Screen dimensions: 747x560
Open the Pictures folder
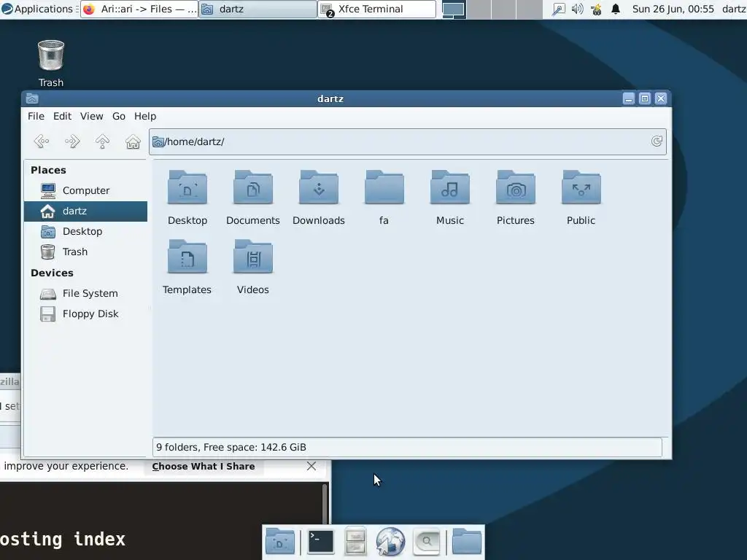(x=516, y=197)
